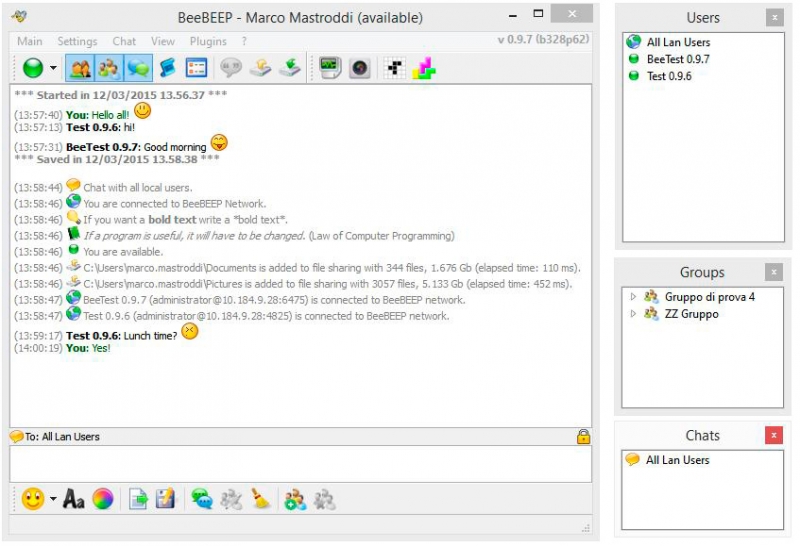Click the BeeBEEP bee title bar icon
This screenshot has height=546, width=800.
(x=19, y=16)
